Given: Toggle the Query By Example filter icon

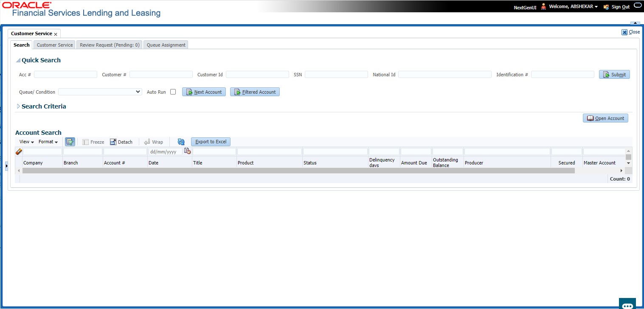Looking at the screenshot, I should coord(70,142).
